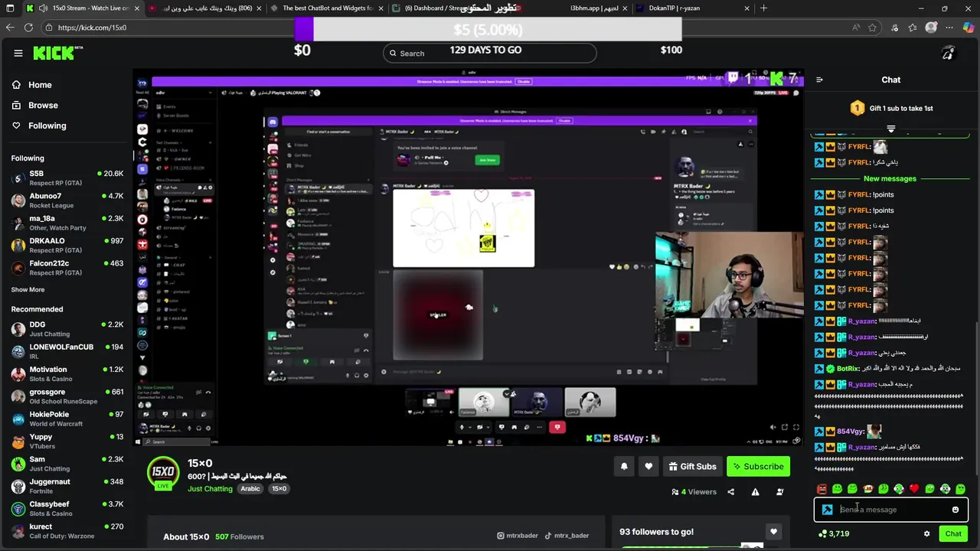
Task: Click the live stream video player
Action: click(x=469, y=258)
